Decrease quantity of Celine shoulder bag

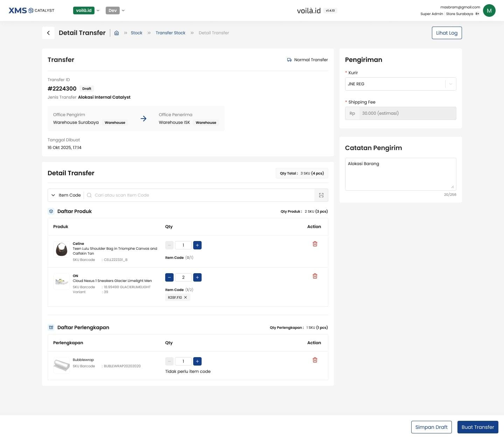pos(169,245)
